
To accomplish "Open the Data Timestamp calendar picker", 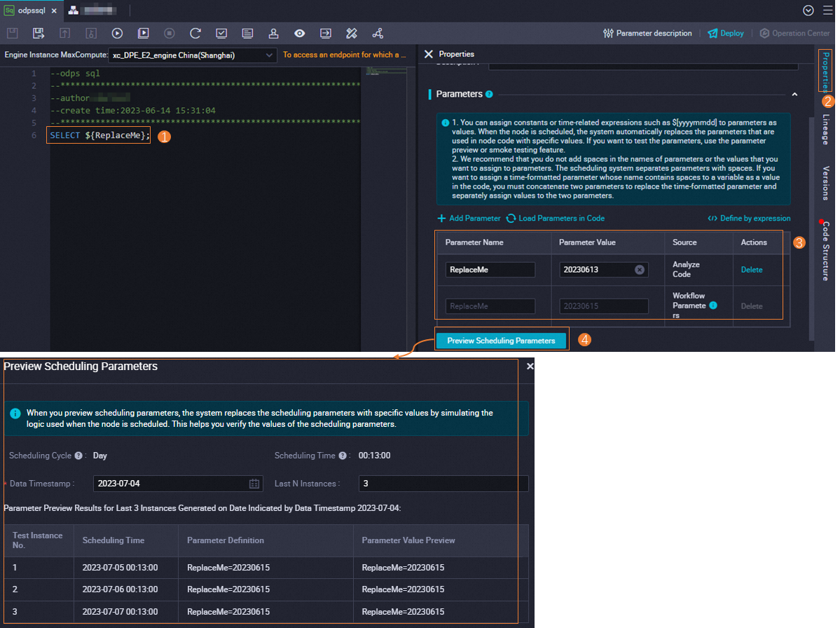I will [254, 484].
